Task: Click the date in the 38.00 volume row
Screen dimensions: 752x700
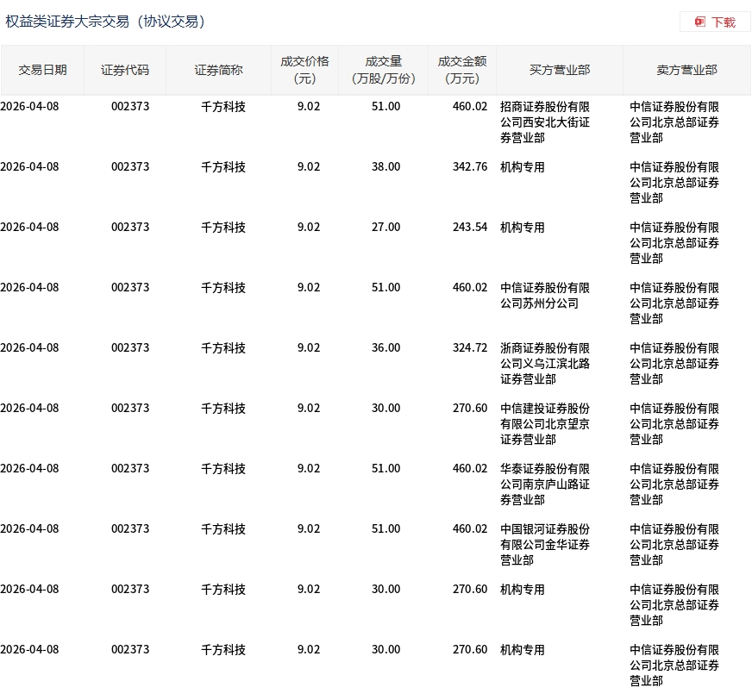Action: 29,167
